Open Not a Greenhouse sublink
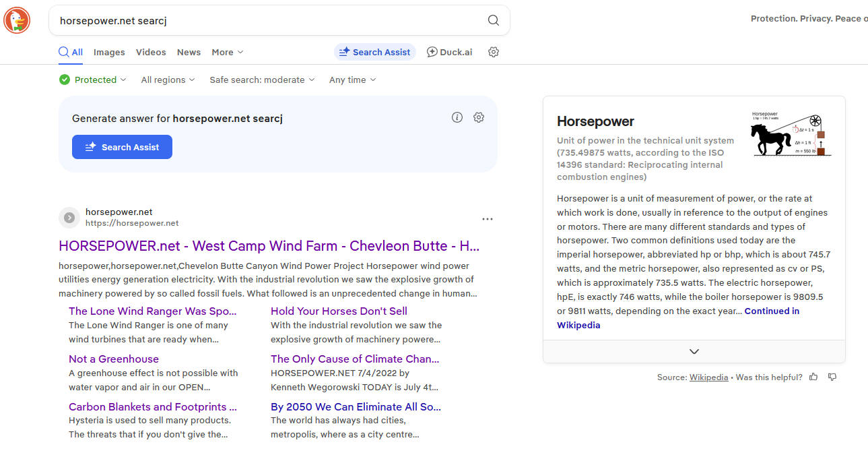 coord(114,359)
